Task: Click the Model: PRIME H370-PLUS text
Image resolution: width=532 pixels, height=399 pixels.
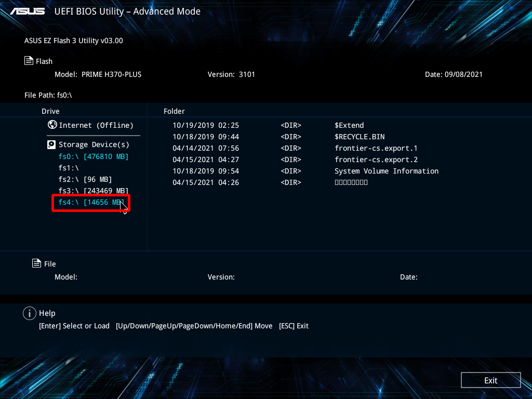Action: 98,74
